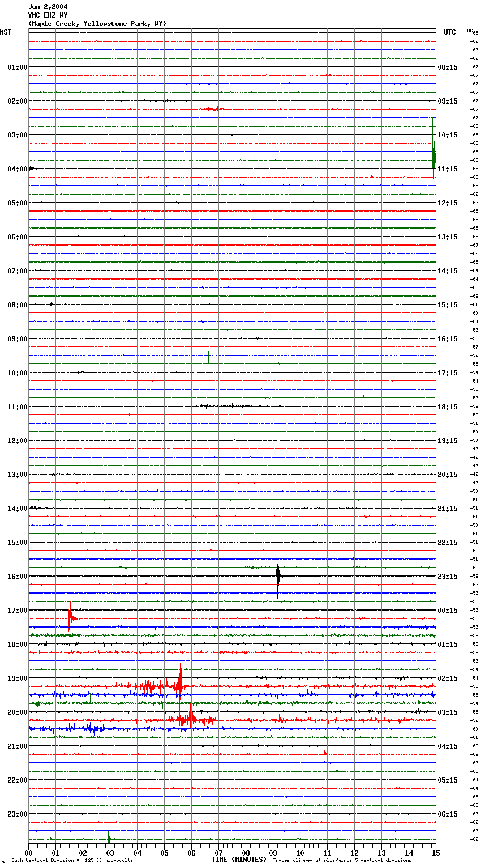Click the 09:00 MST row label
Image resolution: width=481 pixels, height=868 pixels.
tap(18, 339)
